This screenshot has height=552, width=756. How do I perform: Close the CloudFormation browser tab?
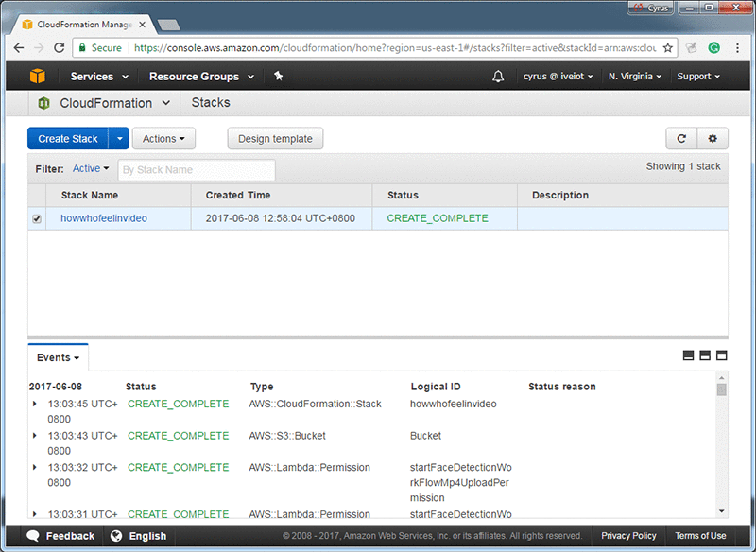(x=143, y=25)
